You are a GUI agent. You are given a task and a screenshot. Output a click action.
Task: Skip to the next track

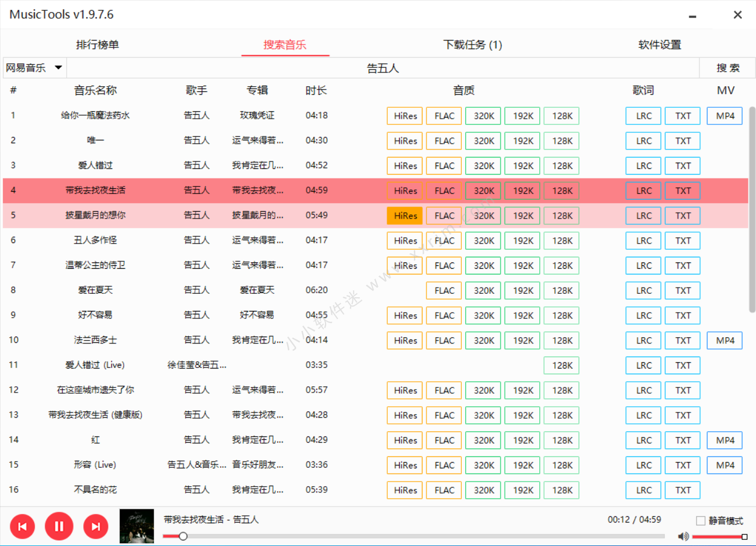[95, 527]
